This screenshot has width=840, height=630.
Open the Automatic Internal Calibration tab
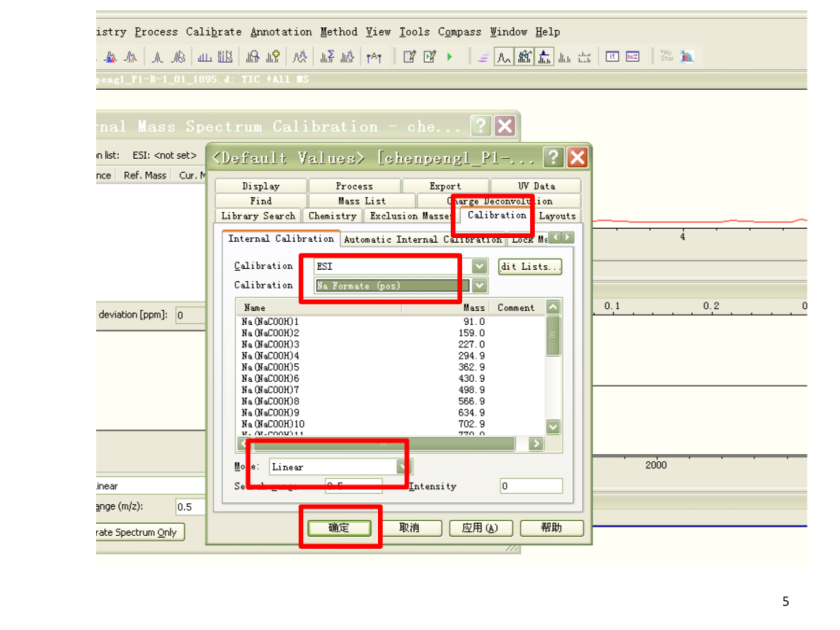click(x=423, y=240)
